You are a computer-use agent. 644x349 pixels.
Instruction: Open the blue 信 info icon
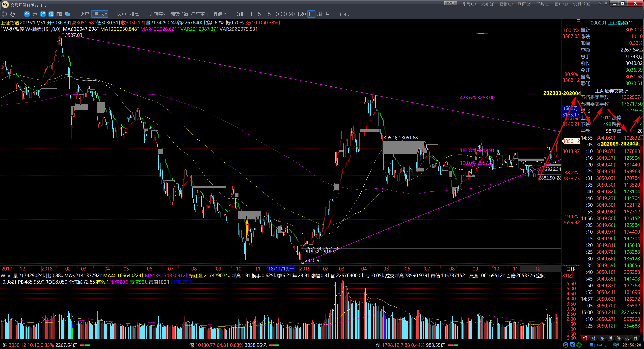tap(51, 14)
